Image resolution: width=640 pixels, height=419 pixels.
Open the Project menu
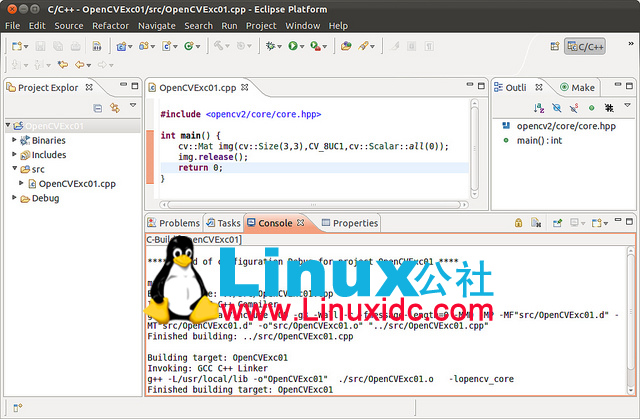[x=261, y=26]
